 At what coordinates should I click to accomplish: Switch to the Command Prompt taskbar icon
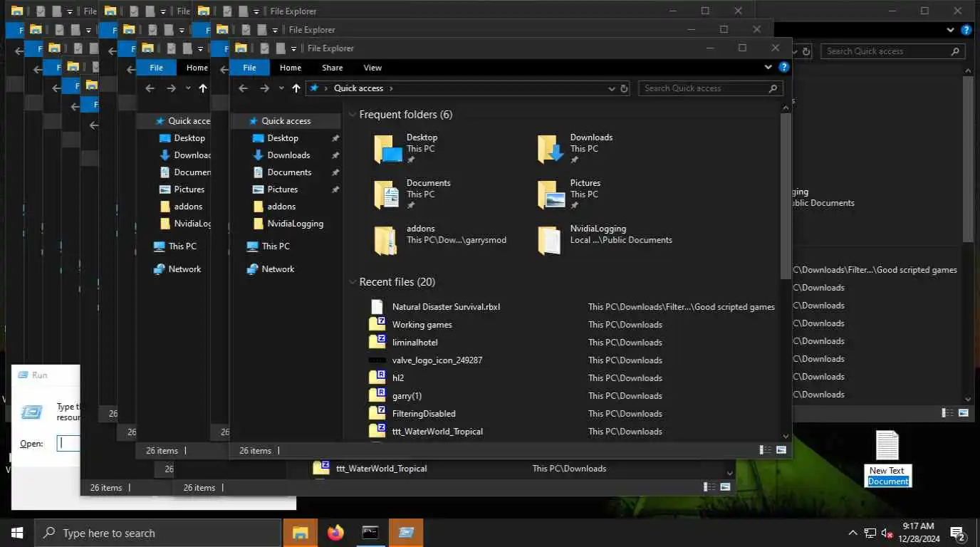tap(370, 533)
